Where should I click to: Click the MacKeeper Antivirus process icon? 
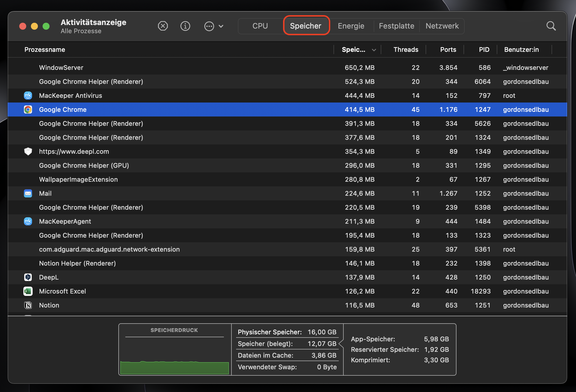pyautogui.click(x=28, y=96)
